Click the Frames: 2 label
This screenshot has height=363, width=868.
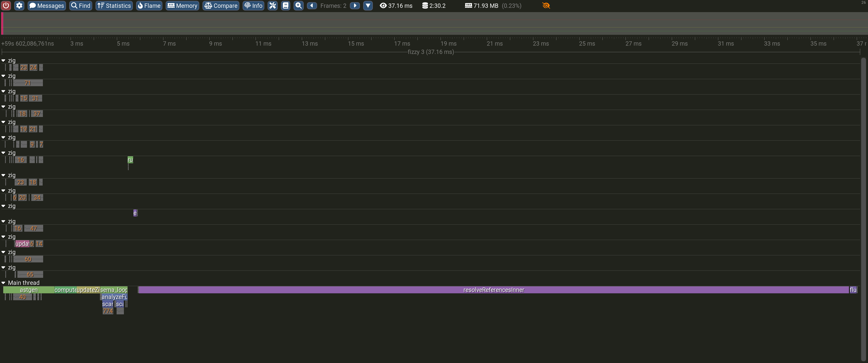[333, 6]
